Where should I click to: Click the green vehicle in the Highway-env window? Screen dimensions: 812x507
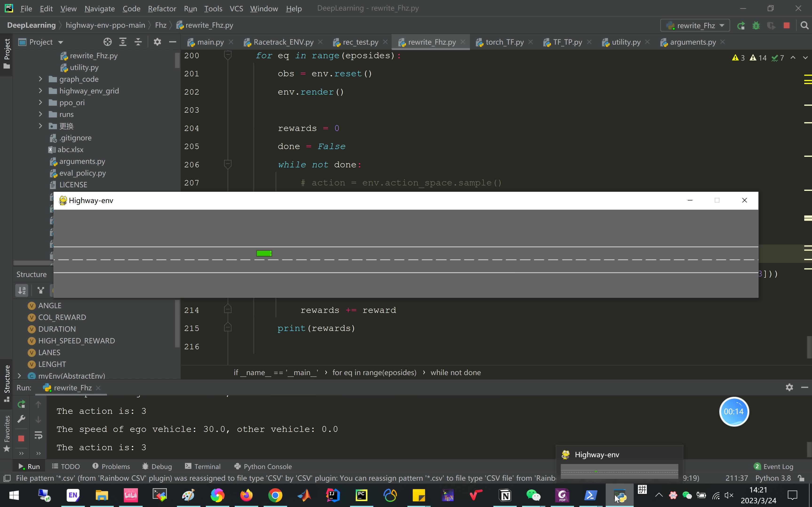[264, 253]
